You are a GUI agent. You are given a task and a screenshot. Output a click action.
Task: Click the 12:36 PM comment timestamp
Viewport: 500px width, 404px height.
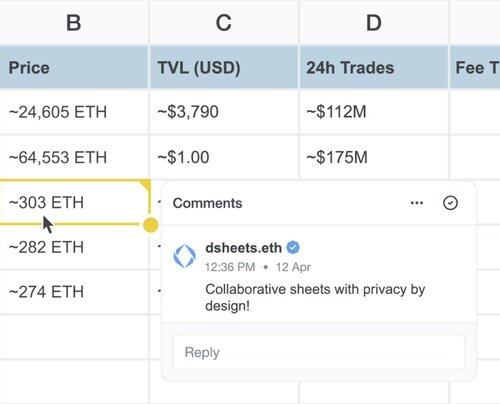click(230, 267)
